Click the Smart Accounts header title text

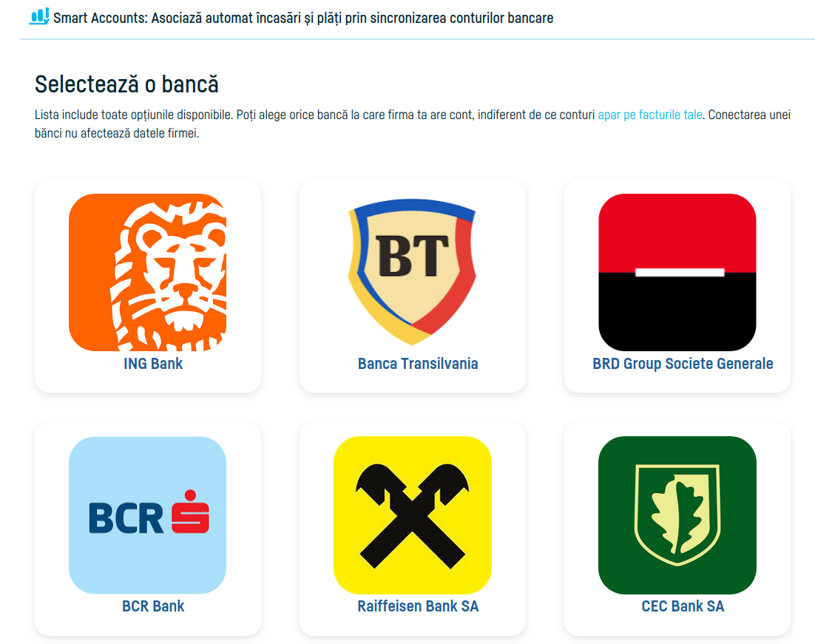click(303, 18)
